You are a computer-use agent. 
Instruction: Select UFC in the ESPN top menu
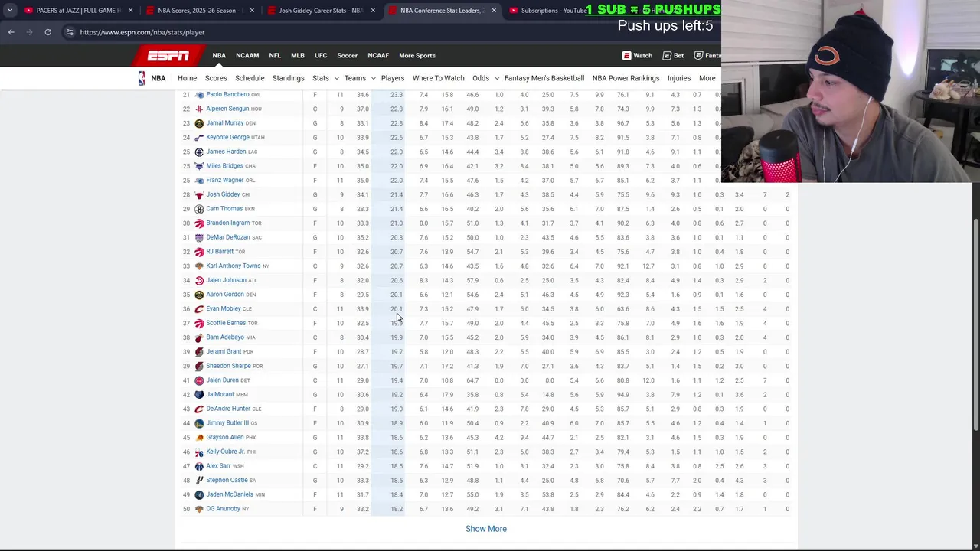[321, 55]
